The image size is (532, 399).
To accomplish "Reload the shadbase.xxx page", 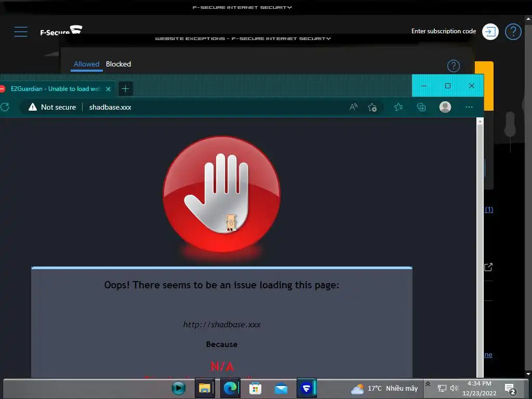I will [x=5, y=107].
